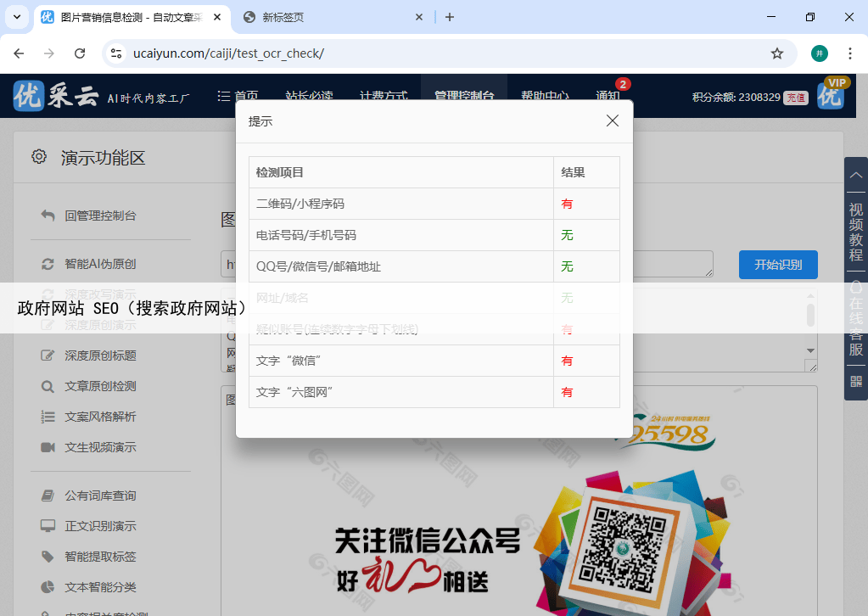Viewport: 868px width, 616px height.
Task: Close the 提示 dialog with X
Action: pyautogui.click(x=613, y=121)
